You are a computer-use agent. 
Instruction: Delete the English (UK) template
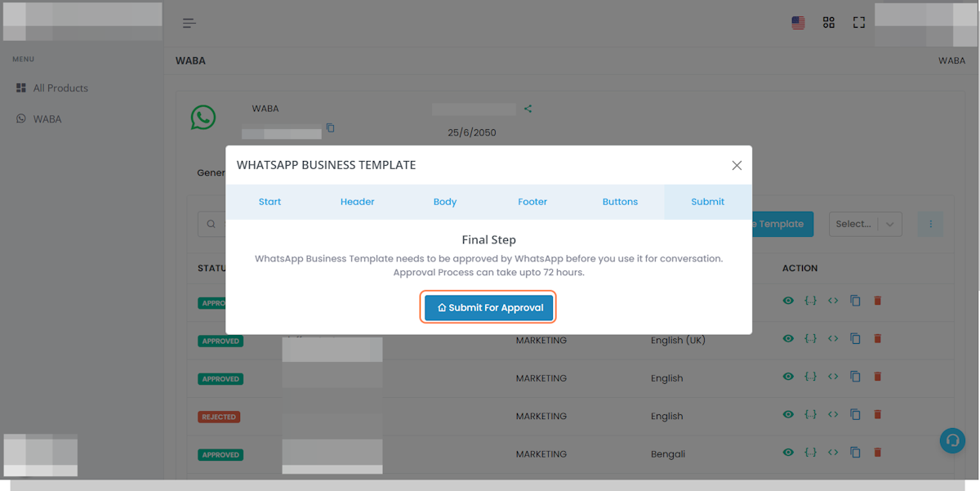click(878, 338)
